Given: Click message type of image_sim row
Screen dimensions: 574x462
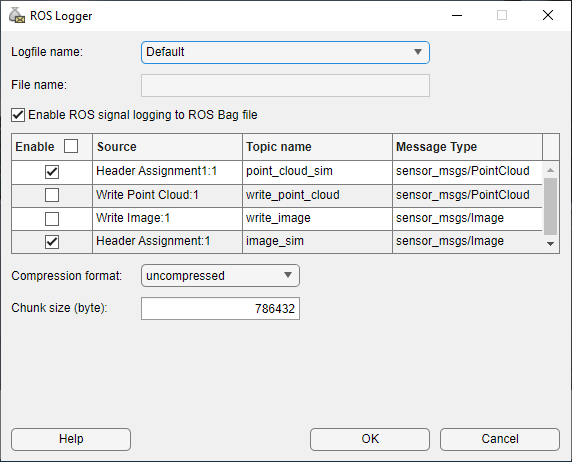Looking at the screenshot, I should [x=467, y=242].
